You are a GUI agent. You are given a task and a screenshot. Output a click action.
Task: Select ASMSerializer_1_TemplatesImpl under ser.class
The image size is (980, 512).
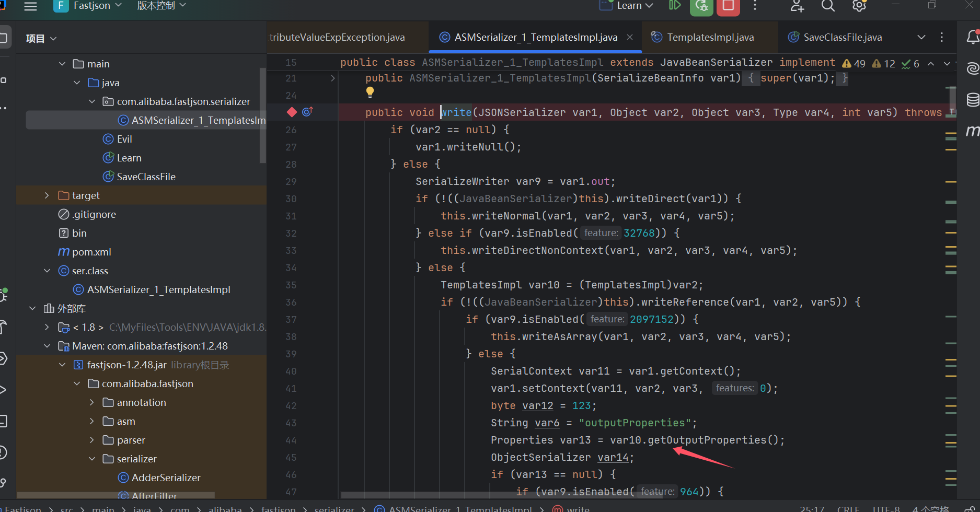[158, 289]
